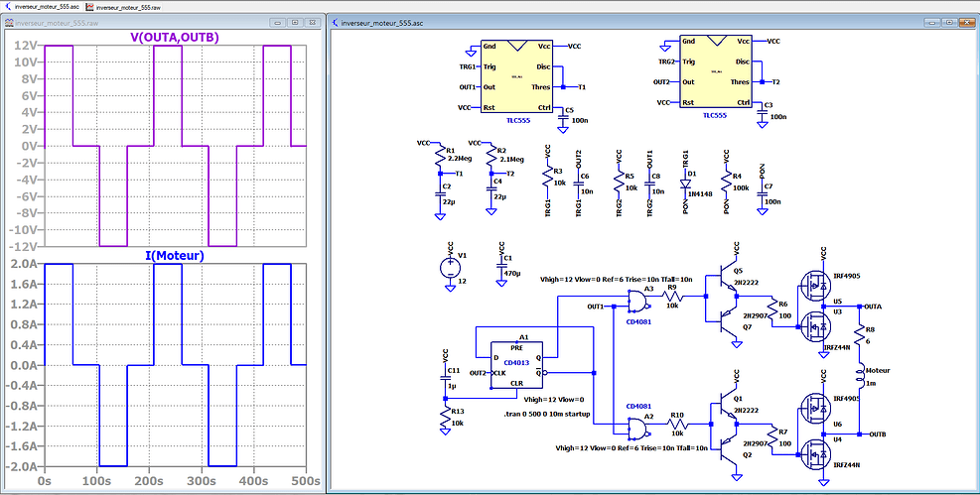Select capacitor C5 on first timer's Ctrl pin
This screenshot has height=495, width=980.
[x=563, y=119]
